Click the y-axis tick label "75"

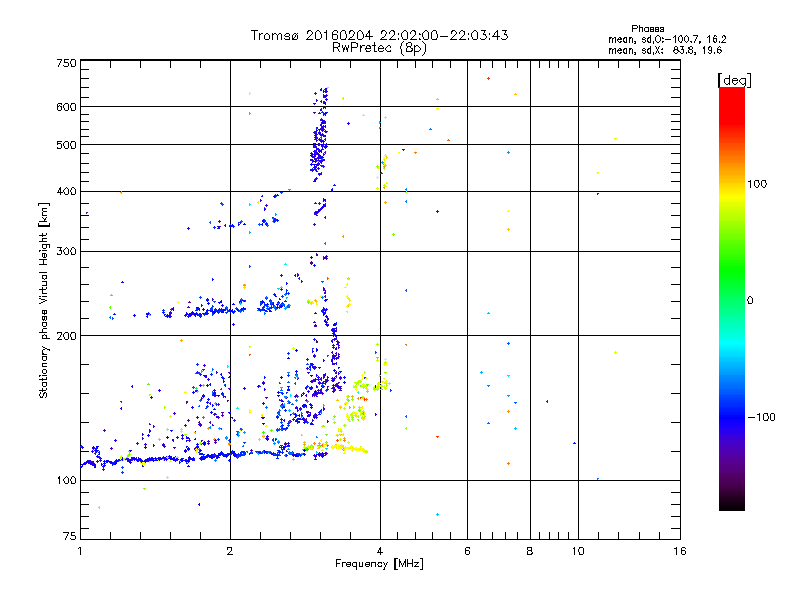click(70, 536)
